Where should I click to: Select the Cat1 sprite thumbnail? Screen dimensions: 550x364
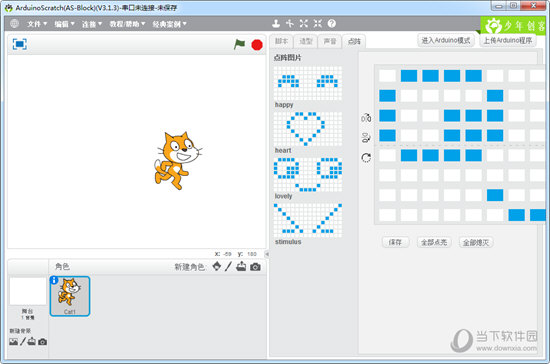[x=70, y=296]
